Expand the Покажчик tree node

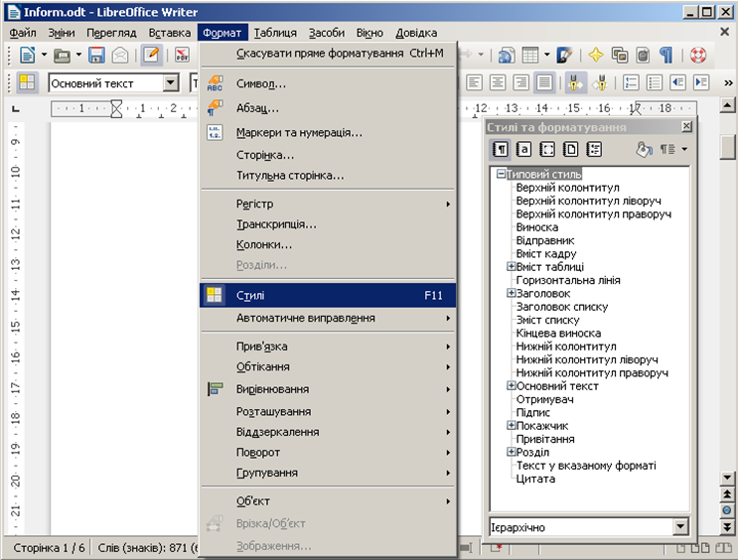[512, 425]
